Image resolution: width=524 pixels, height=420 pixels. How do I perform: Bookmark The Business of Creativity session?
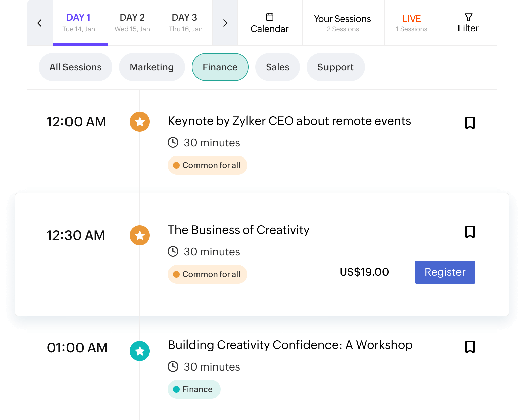[x=470, y=232]
